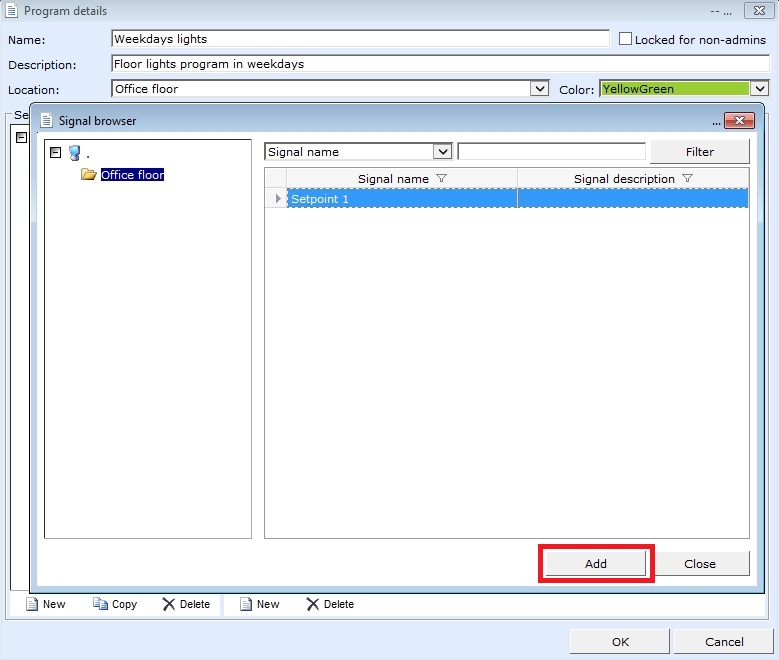
Task: Select the Office floor tree item
Action: pyautogui.click(x=132, y=175)
